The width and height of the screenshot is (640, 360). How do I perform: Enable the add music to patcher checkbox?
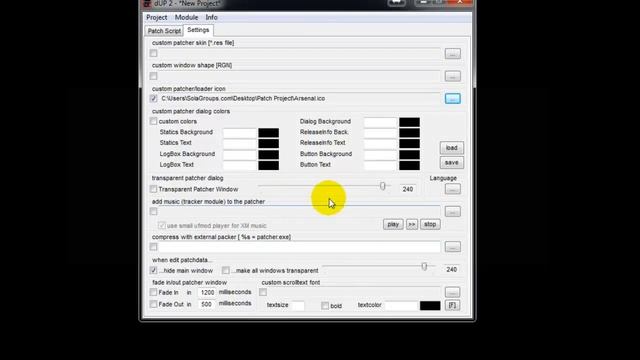tap(153, 211)
